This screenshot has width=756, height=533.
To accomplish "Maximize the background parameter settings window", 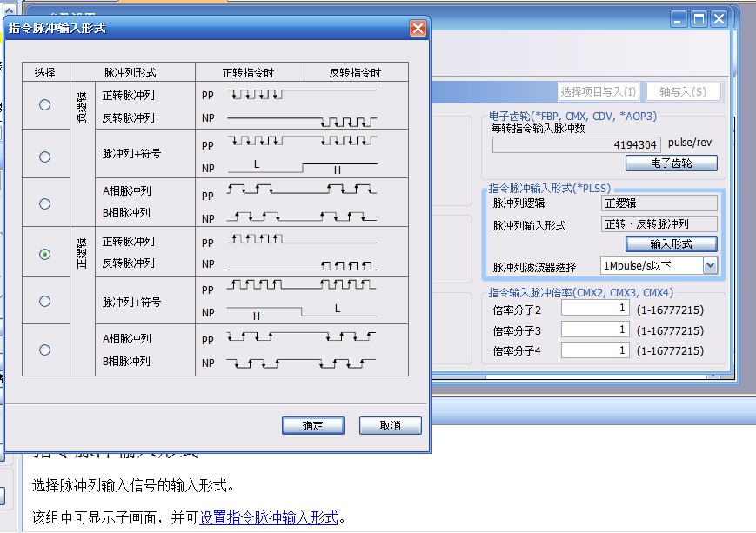I will pos(699,18).
